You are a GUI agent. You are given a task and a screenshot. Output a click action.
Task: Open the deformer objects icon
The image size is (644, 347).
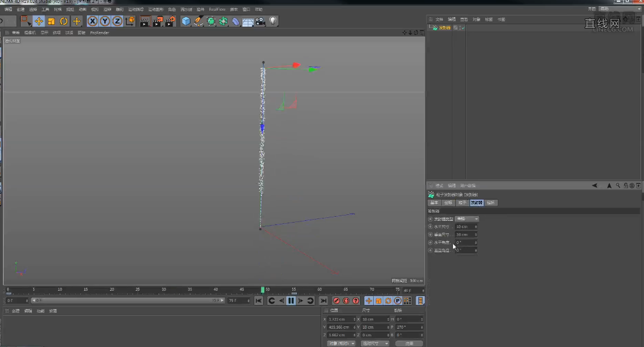coord(235,21)
